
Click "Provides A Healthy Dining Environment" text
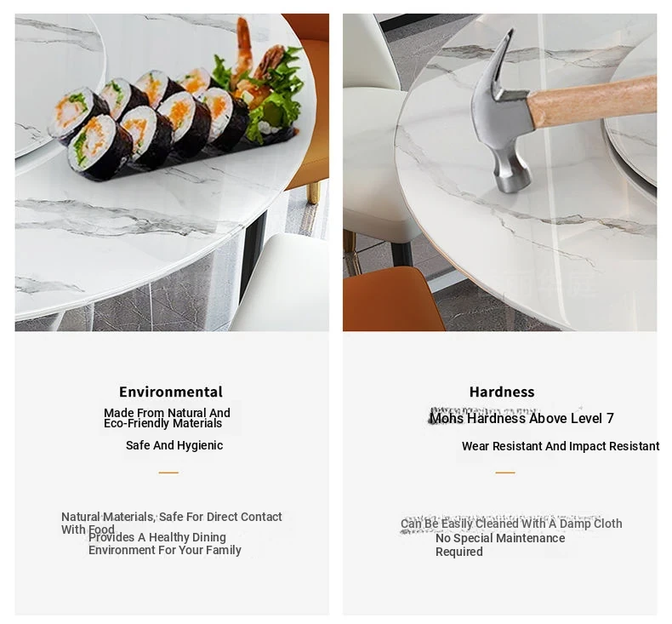tap(165, 543)
